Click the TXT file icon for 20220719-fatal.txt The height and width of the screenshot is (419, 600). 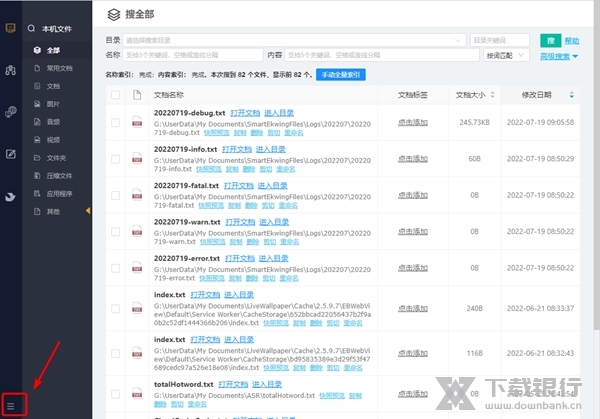tap(137, 195)
